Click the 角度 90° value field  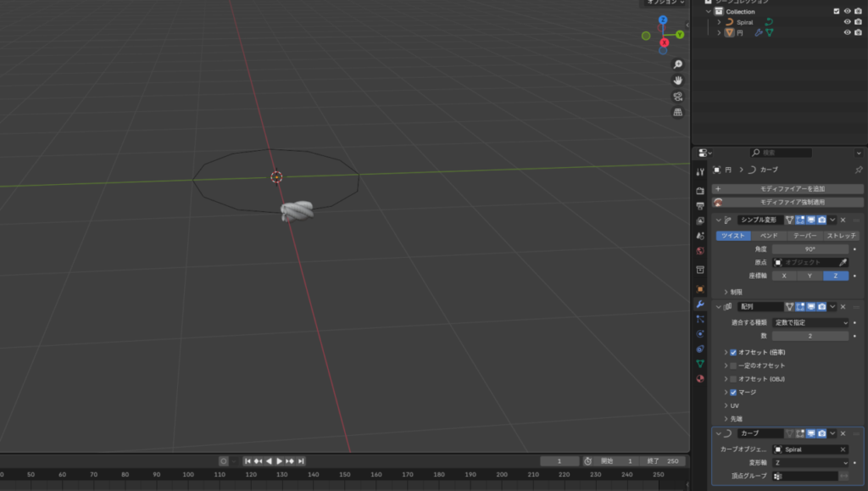pos(810,249)
